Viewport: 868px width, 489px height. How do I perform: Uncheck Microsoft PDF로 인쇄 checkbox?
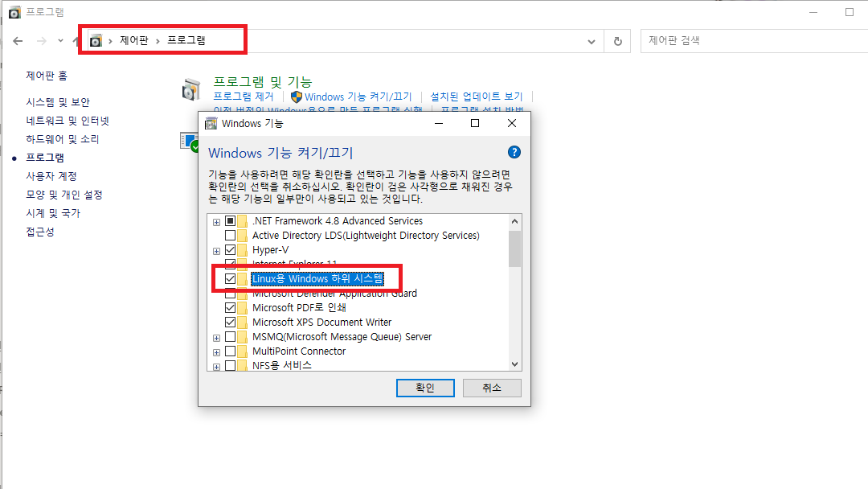(231, 307)
